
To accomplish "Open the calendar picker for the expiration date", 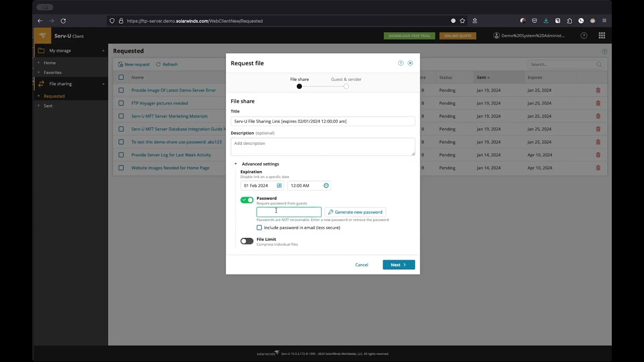I will pos(279,186).
